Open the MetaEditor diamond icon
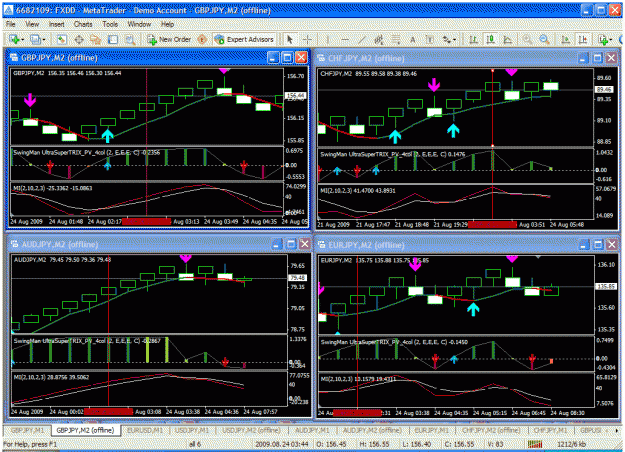This screenshot has width=625, height=452. pyautogui.click(x=202, y=39)
